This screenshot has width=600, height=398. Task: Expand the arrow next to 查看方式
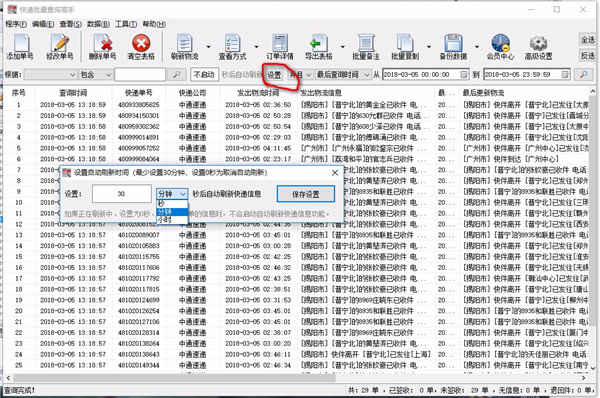256,47
